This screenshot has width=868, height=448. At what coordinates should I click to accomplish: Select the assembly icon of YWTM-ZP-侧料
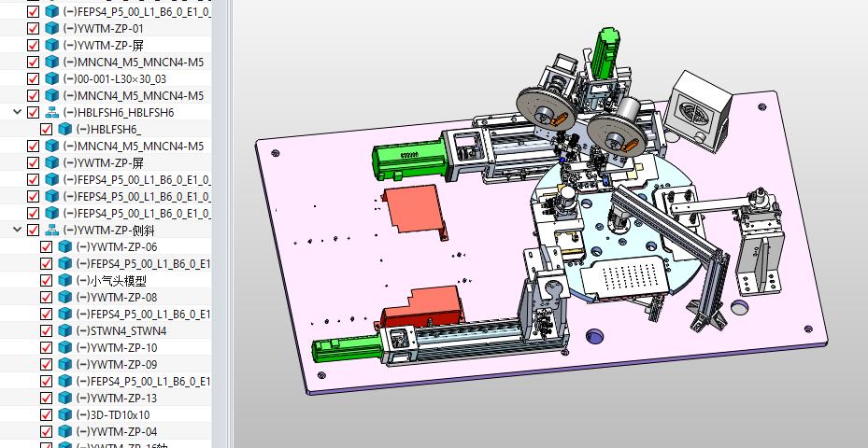51,230
